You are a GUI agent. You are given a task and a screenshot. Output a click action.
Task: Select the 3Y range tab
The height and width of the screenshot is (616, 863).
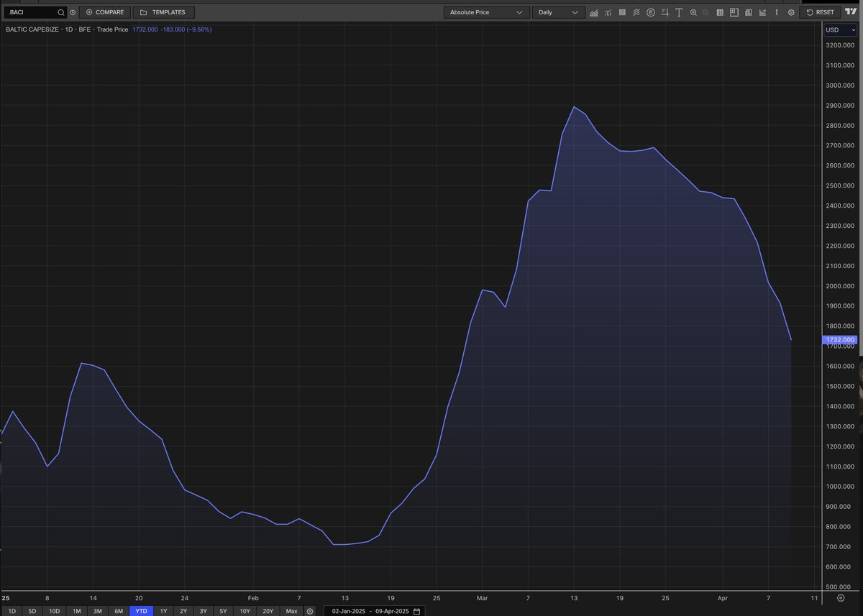[x=204, y=611]
